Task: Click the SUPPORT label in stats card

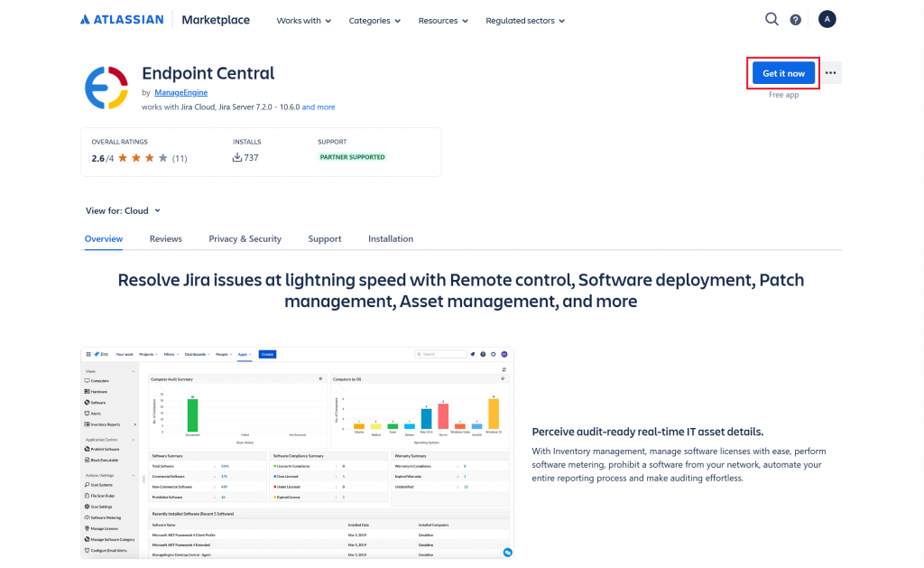Action: (332, 142)
